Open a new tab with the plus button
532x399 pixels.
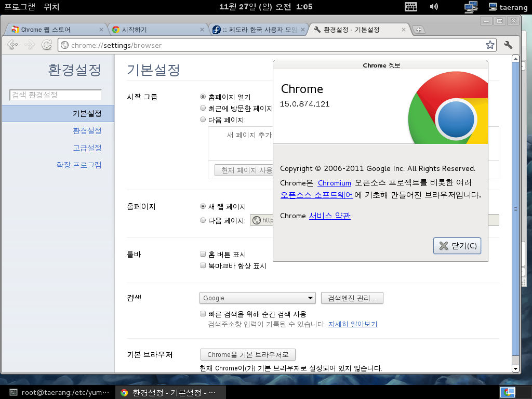419,30
